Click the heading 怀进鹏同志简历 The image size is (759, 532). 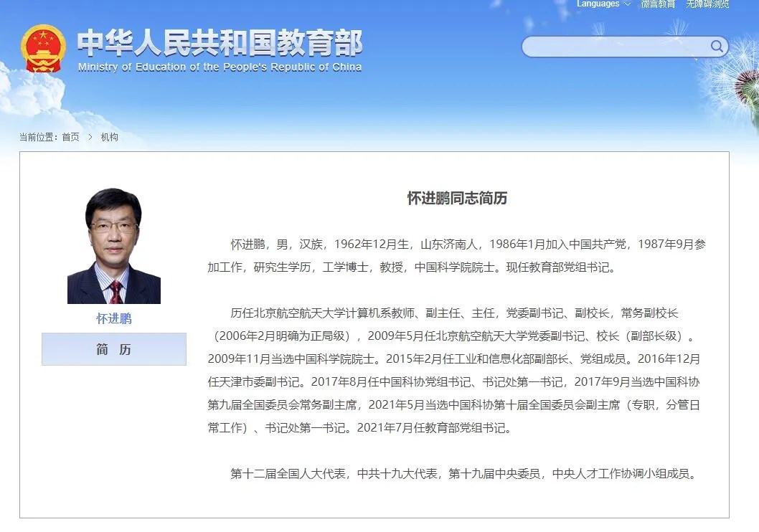457,198
